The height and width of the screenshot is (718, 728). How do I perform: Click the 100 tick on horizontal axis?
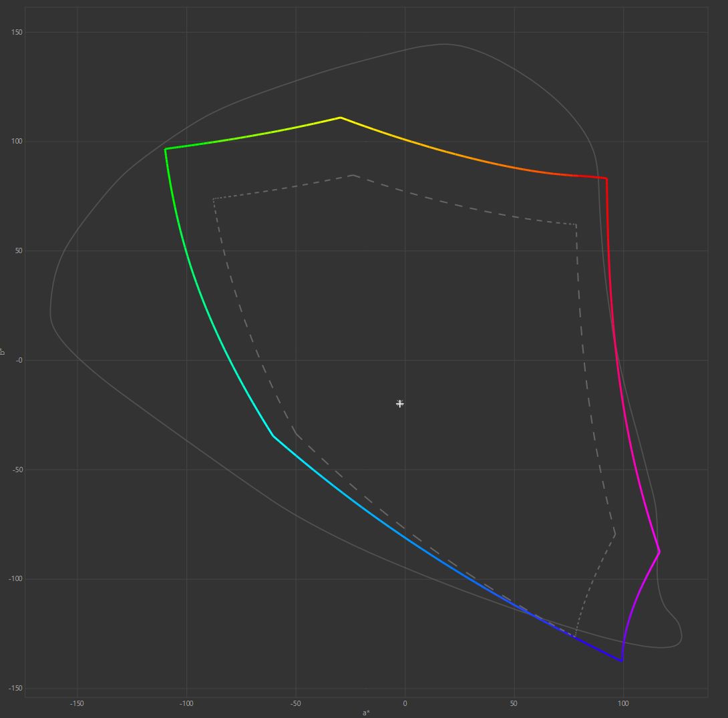click(x=623, y=703)
